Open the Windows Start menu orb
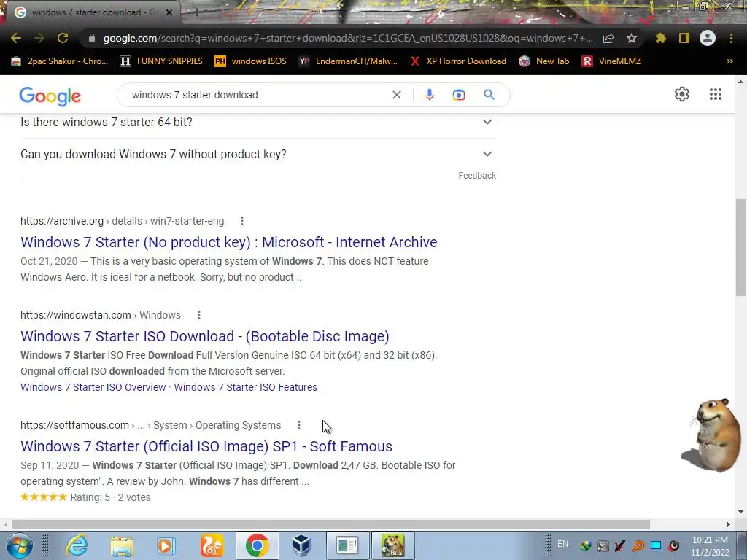Screen dimensions: 747x560 point(20,545)
